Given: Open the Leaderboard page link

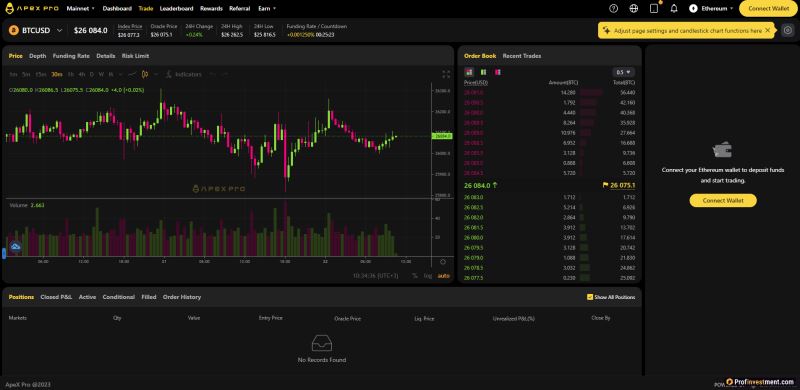Looking at the screenshot, I should (x=176, y=8).
